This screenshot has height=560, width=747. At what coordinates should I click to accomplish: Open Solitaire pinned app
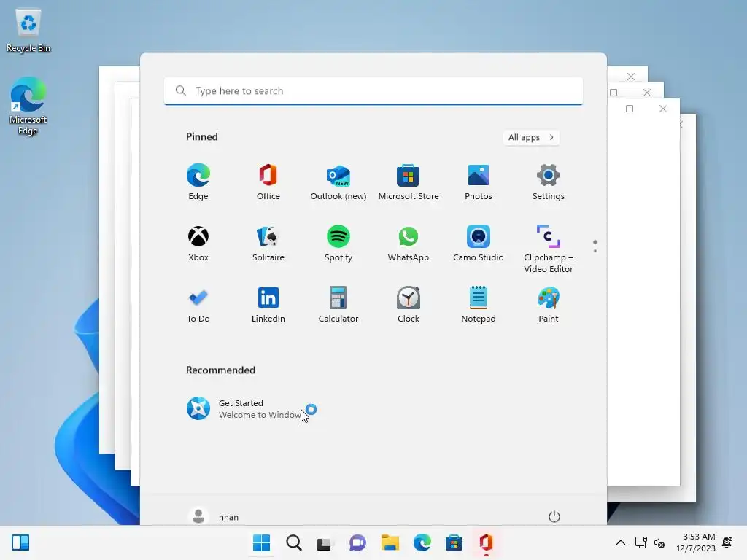click(x=268, y=244)
